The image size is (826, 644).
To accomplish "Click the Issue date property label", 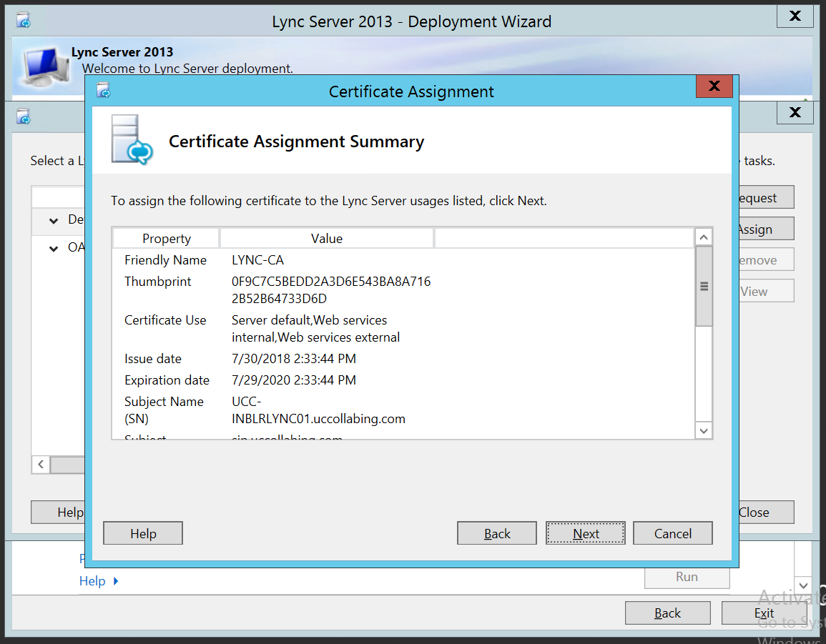I will pos(153,359).
